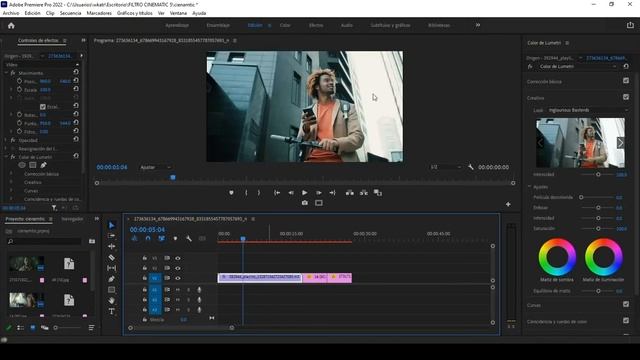The width and height of the screenshot is (640, 360).
Task: Toggle linked selection in timeline
Action: tap(162, 238)
